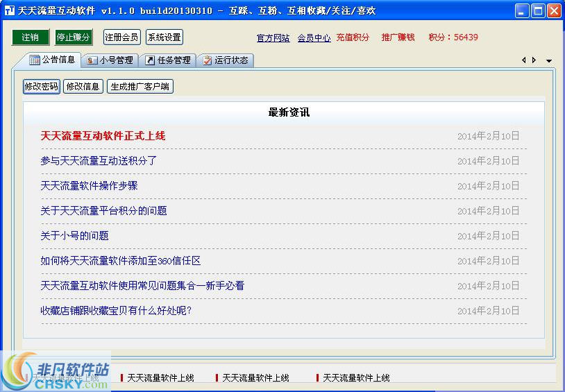Viewport: 565px width, 392px height.
Task: Minimize the 天天流量互动软件 window
Action: (x=522, y=11)
